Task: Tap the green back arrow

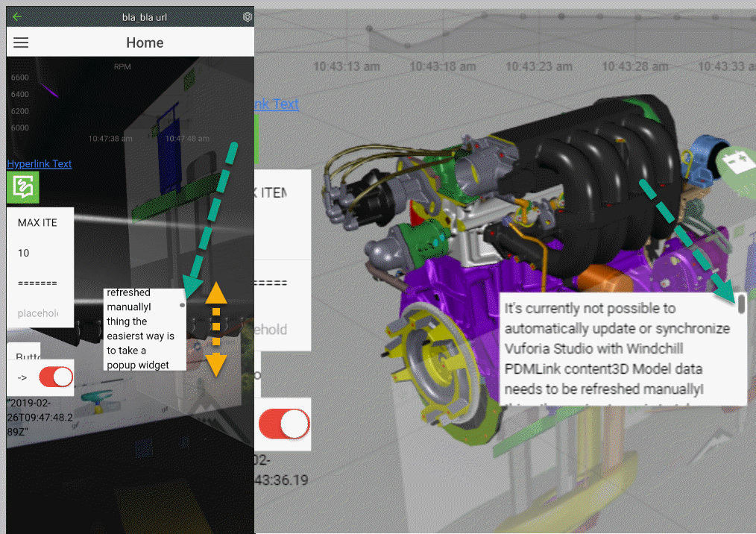Action: point(17,16)
